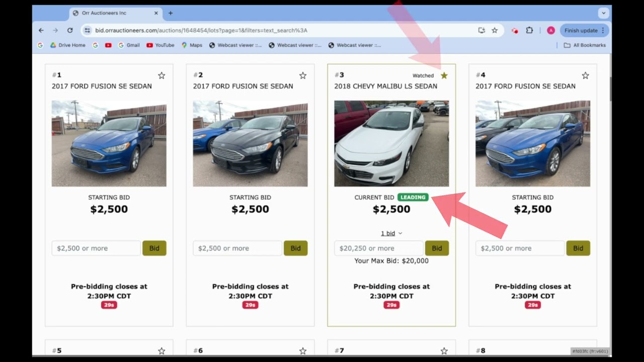Click the browser forward arrow
This screenshot has height=362, width=644.
pyautogui.click(x=55, y=30)
